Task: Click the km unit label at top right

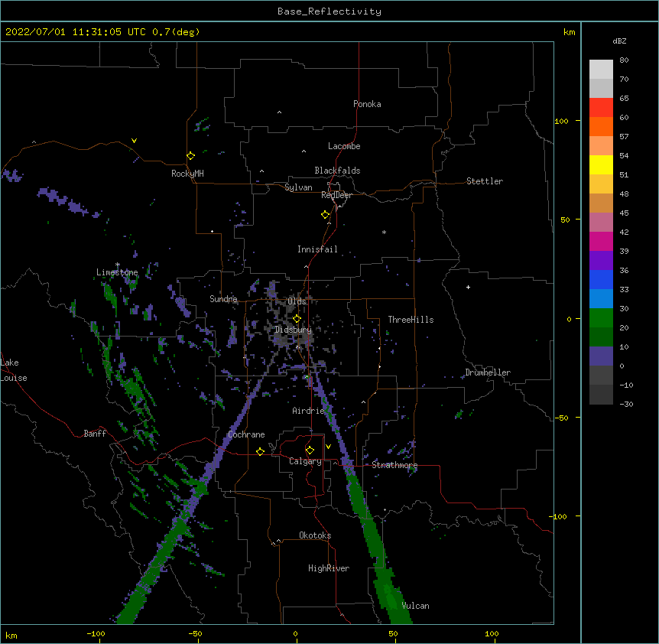Action: (569, 32)
